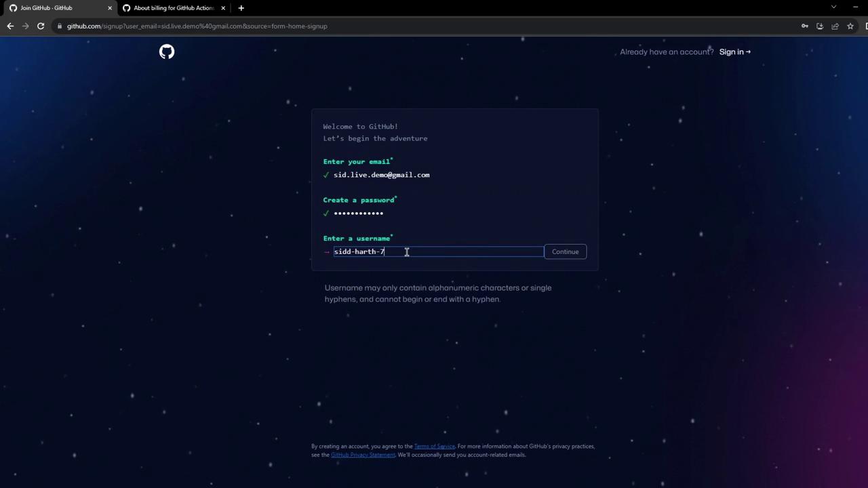The height and width of the screenshot is (488, 868).
Task: Switch to About billing for GitHub Actions tab
Action: [x=174, y=8]
